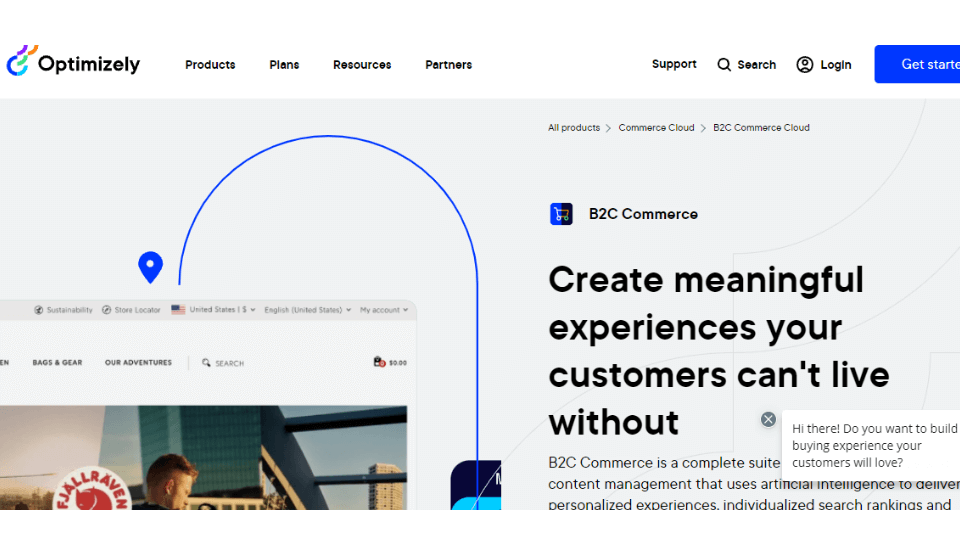Open the Plans menu
Screen dimensions: 960x540
(x=284, y=65)
